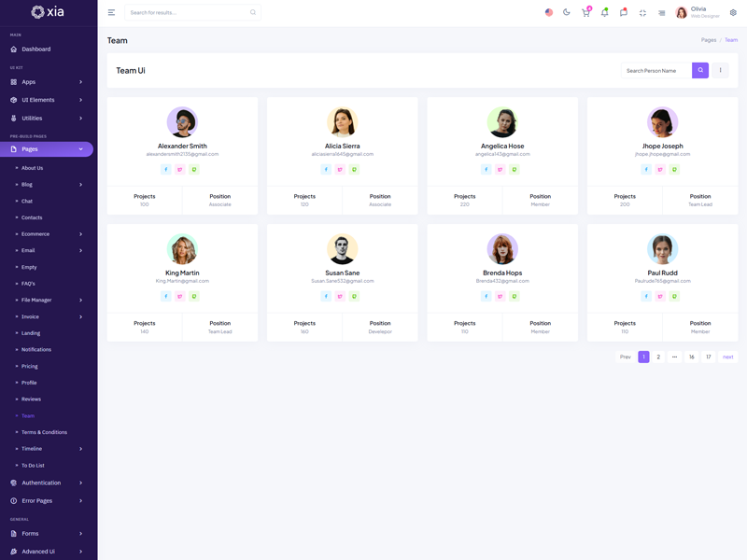Click the Pages breadcrumb link

708,40
